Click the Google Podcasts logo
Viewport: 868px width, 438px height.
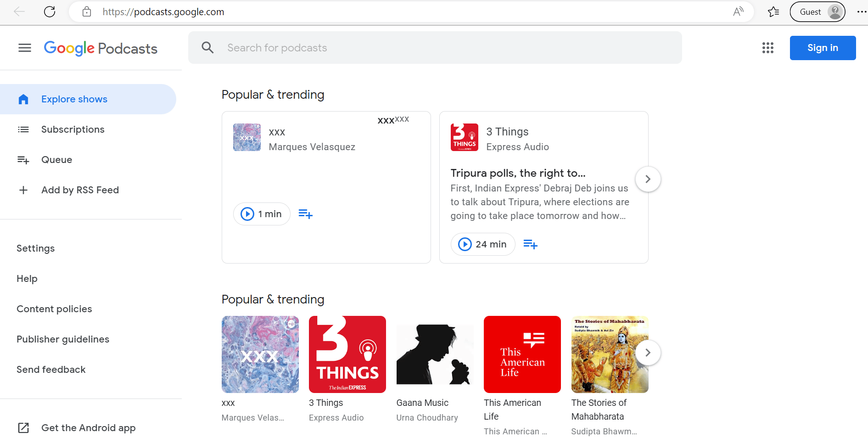coord(101,48)
